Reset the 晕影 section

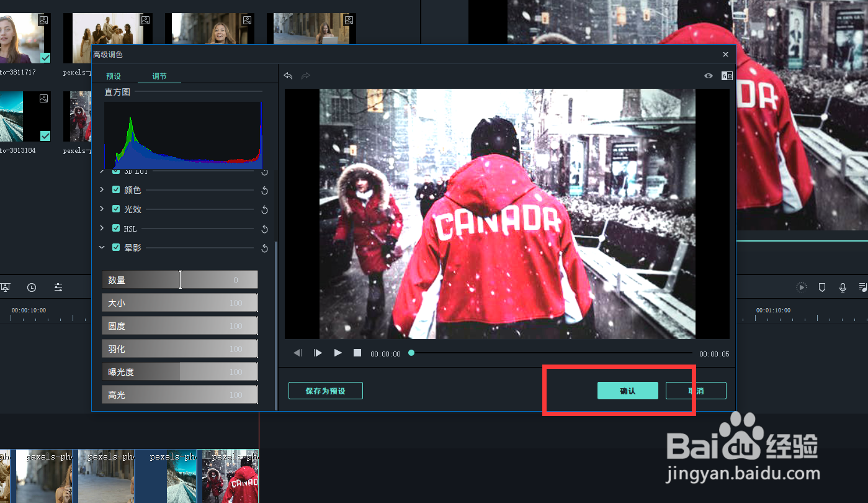(264, 248)
